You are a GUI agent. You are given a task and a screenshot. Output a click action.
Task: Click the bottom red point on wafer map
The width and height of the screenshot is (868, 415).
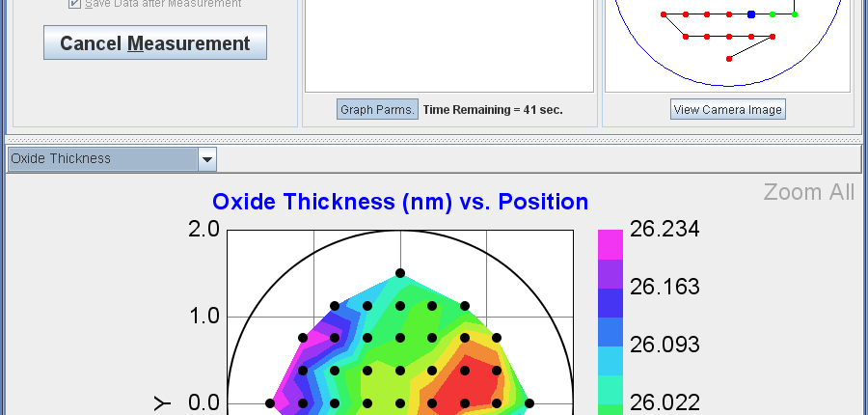[x=729, y=59]
